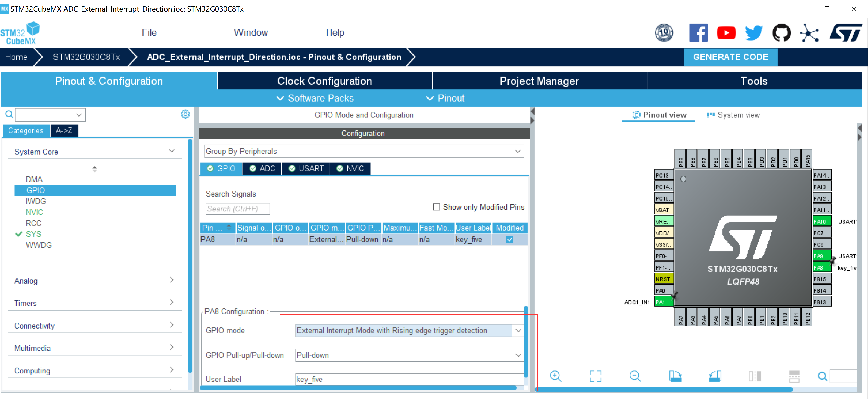Enable Show only Modified Pins checkbox

pos(436,207)
